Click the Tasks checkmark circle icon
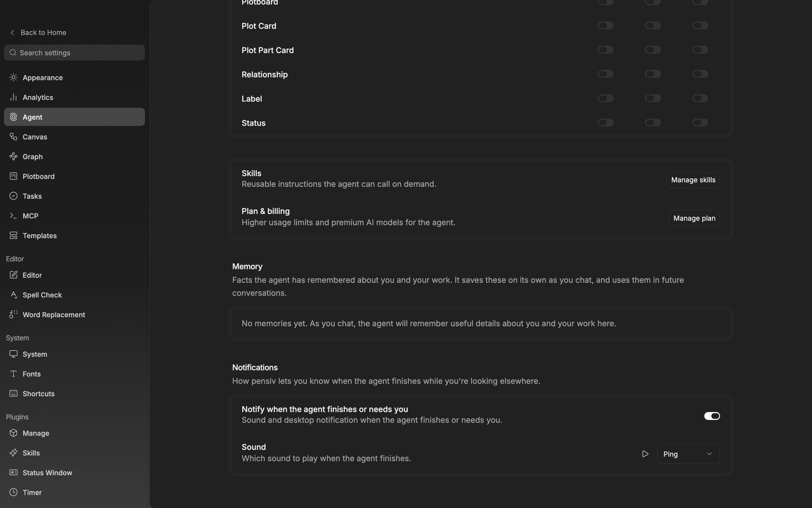Image resolution: width=812 pixels, height=508 pixels. click(14, 196)
